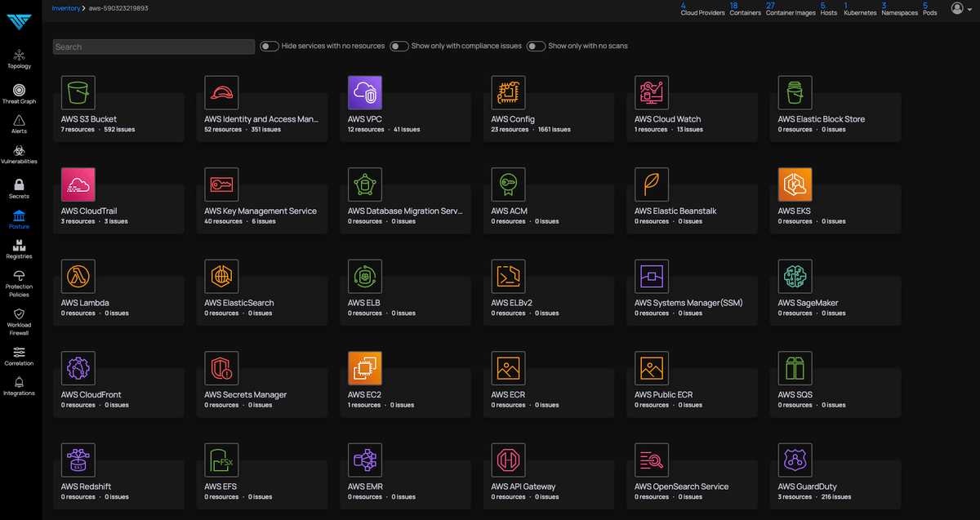Click the AWS VPC icon
The width and height of the screenshot is (980, 520).
pyautogui.click(x=365, y=93)
